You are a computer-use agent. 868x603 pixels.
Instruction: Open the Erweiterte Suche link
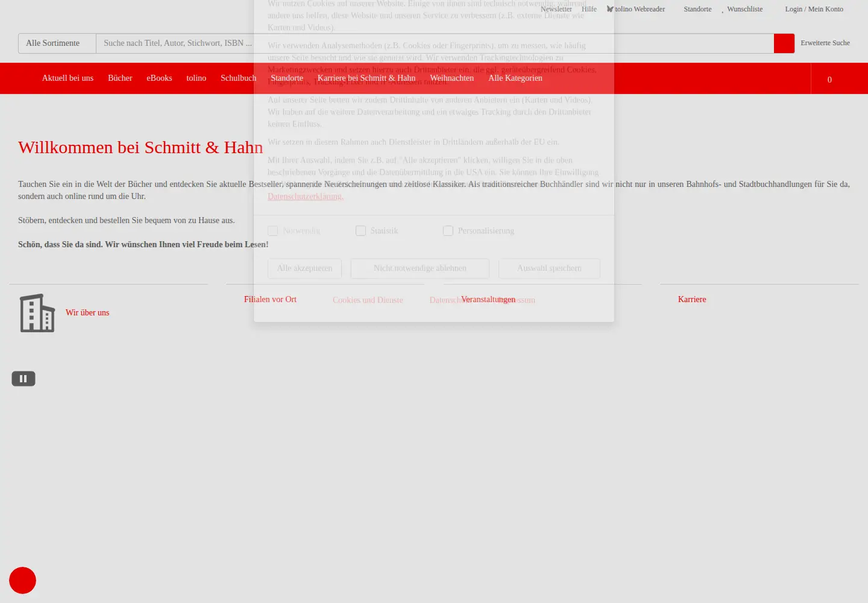pos(825,43)
